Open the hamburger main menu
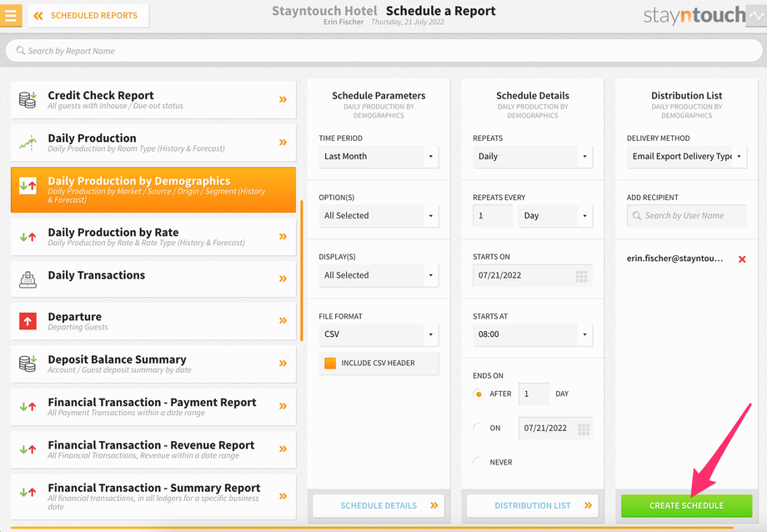Viewport: 767px width, 532px height. click(11, 15)
